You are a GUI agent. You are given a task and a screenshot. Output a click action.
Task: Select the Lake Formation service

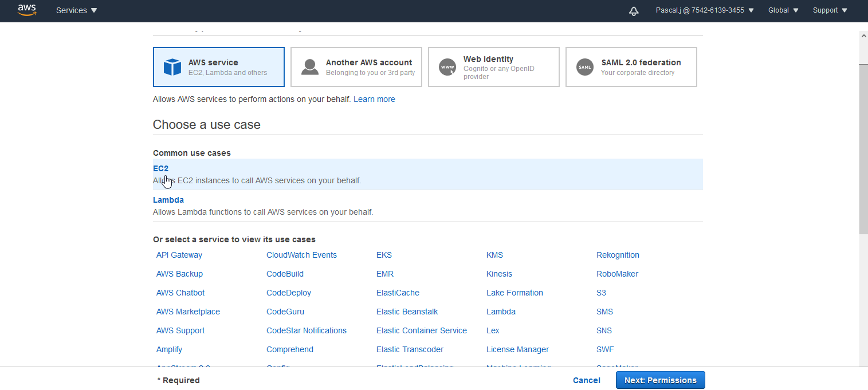click(514, 293)
